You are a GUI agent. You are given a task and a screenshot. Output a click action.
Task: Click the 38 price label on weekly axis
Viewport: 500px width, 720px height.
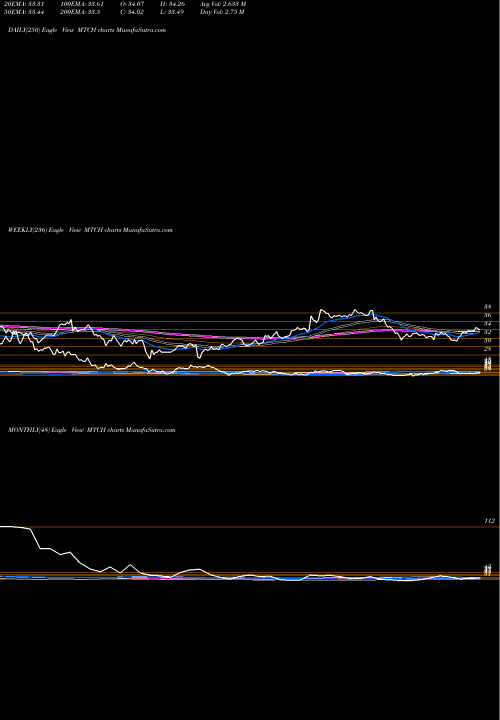488,307
